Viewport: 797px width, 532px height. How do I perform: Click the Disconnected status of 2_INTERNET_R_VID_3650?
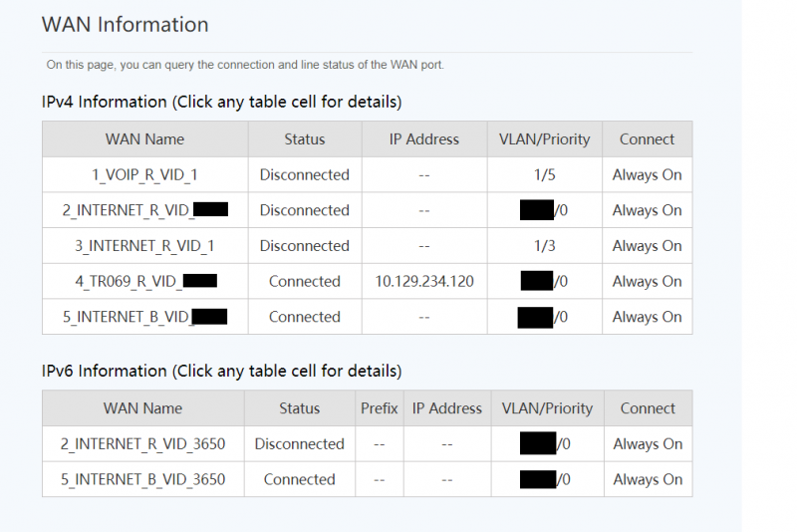(299, 444)
